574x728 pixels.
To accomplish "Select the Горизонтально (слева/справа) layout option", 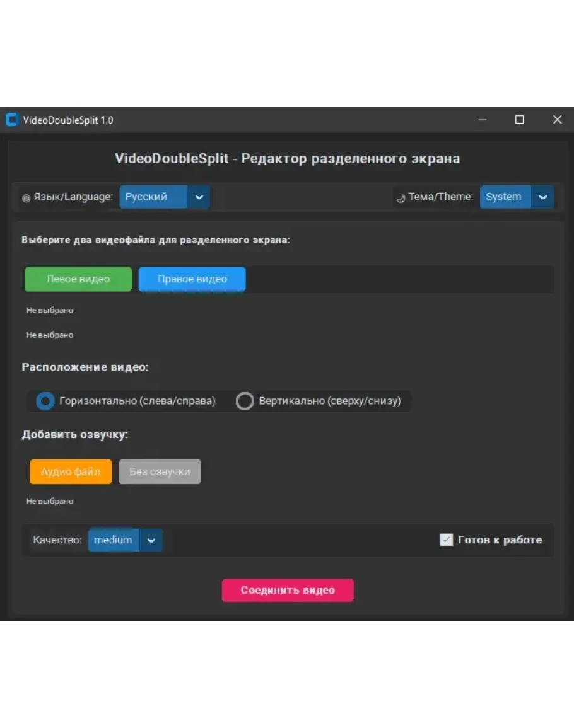I will (x=45, y=401).
